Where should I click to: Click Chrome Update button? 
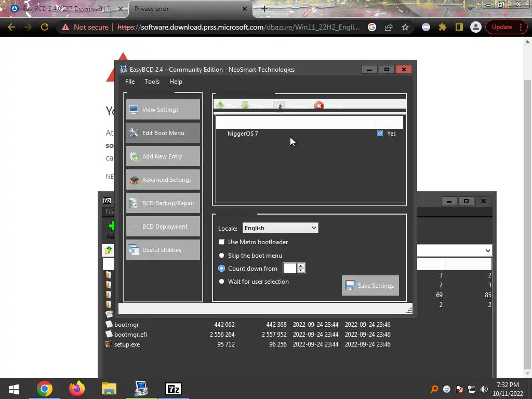[x=502, y=27]
